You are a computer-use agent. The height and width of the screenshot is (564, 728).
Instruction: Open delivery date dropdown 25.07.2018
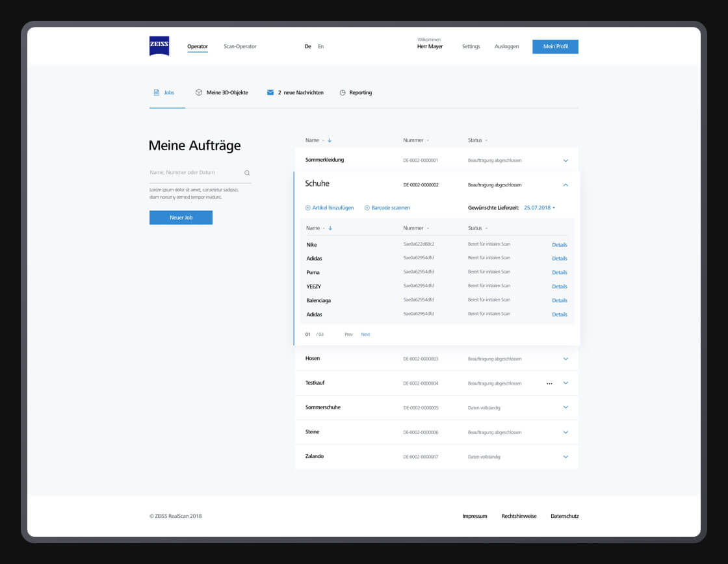pyautogui.click(x=539, y=208)
